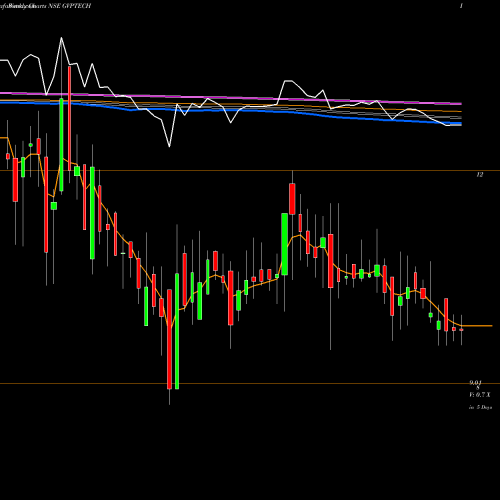
Task: Click the 12 price level label
Action: (479, 175)
